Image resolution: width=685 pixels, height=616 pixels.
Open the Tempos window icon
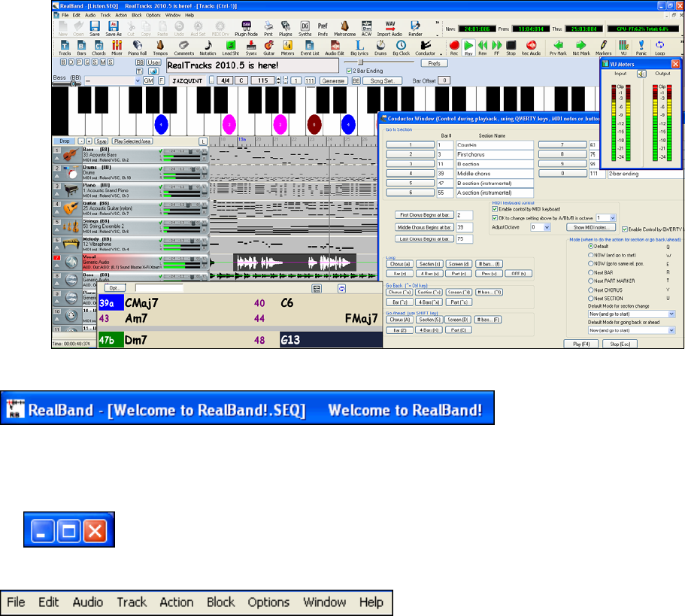point(160,47)
